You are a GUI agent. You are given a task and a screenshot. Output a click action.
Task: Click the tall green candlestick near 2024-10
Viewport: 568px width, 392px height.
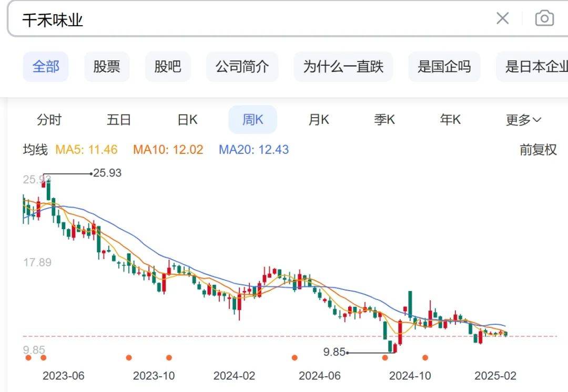point(410,305)
